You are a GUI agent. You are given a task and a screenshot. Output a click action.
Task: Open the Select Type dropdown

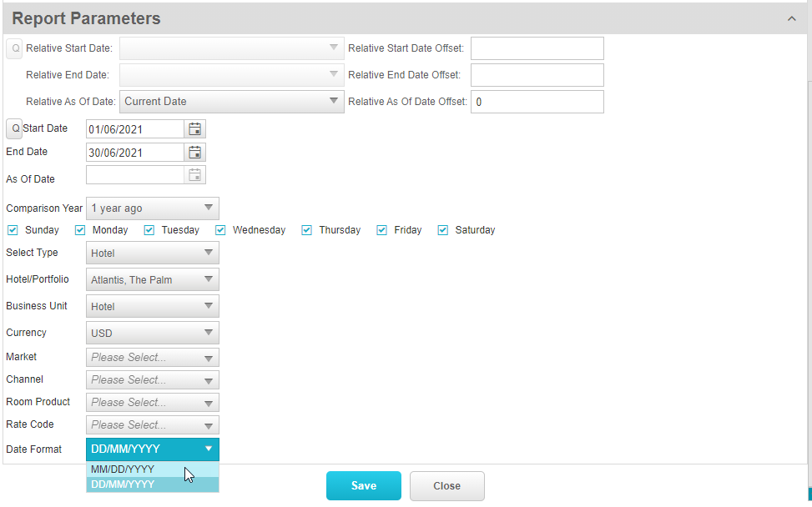[x=152, y=253]
